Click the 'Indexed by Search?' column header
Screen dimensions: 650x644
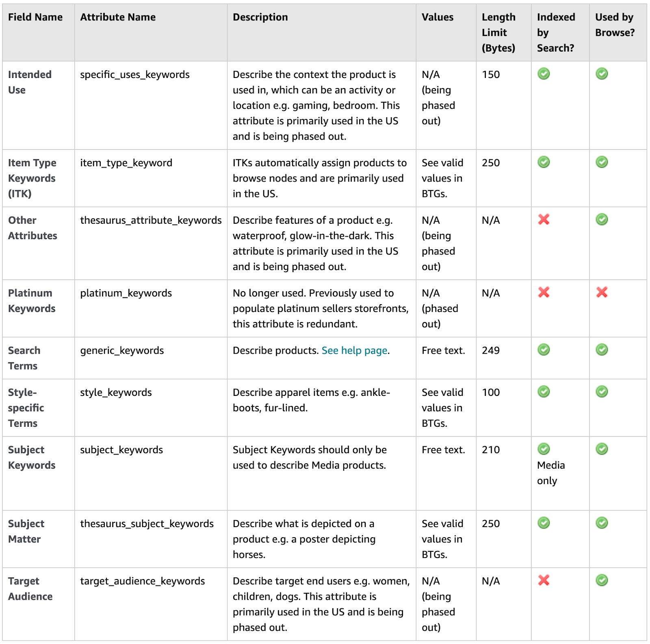coord(556,32)
